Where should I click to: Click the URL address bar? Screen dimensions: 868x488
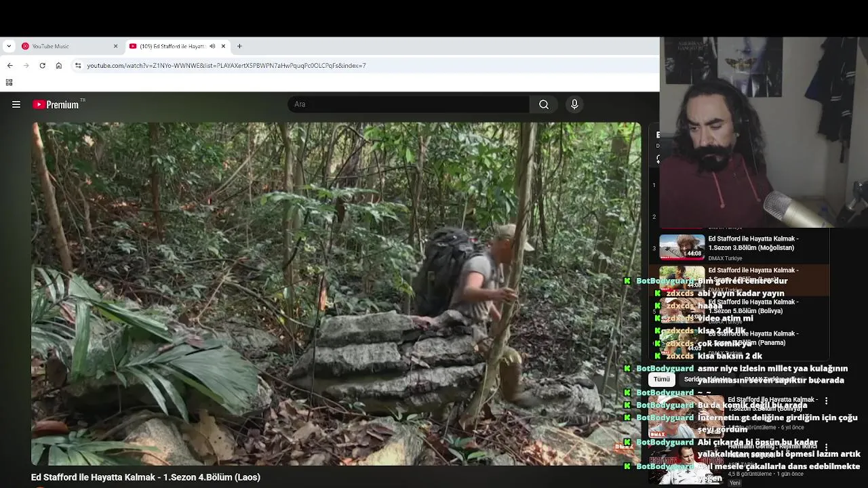pyautogui.click(x=366, y=65)
